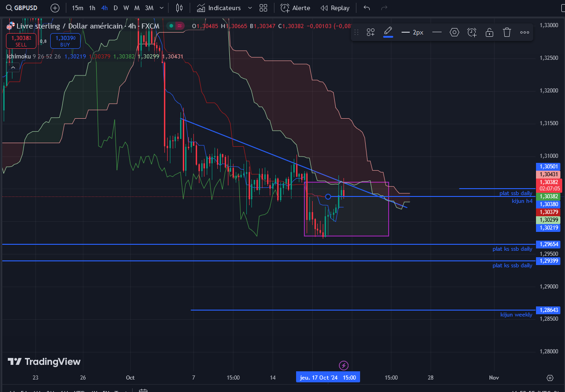Open drawing templates icon in floating toolbar
This screenshot has height=392, width=565.
(371, 32)
